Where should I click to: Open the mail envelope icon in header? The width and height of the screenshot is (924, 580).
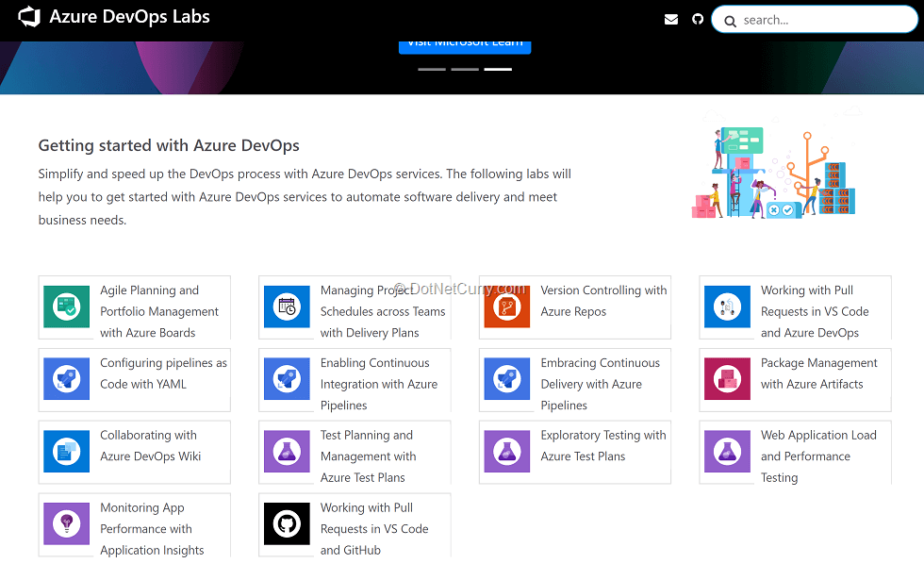(671, 19)
